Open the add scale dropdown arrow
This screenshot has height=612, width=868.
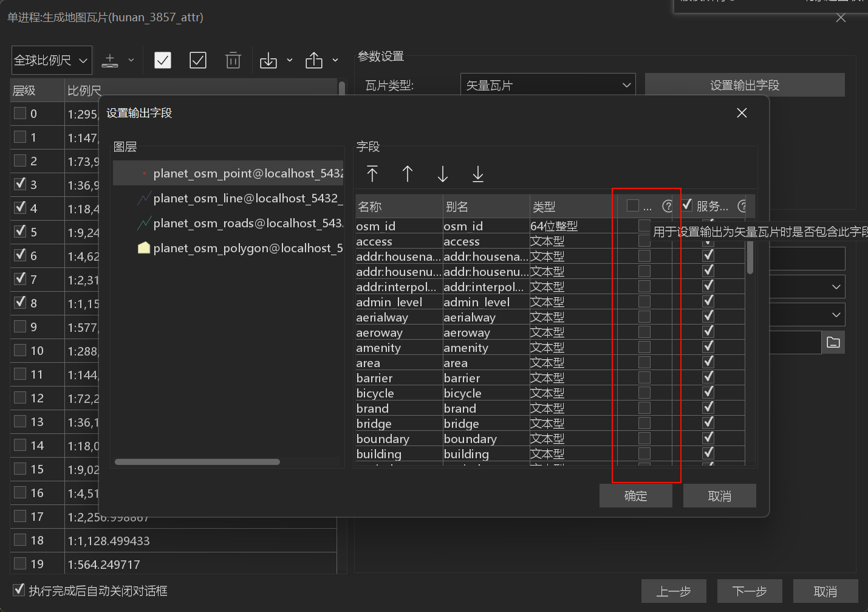[x=131, y=60]
